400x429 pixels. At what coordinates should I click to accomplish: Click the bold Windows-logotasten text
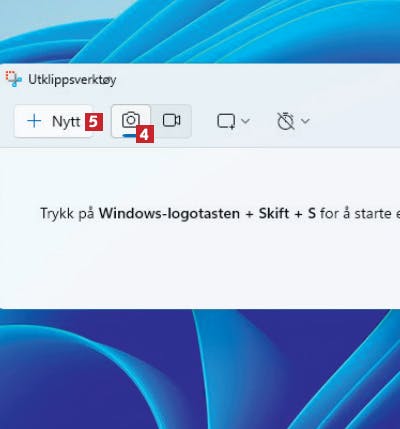(x=169, y=213)
